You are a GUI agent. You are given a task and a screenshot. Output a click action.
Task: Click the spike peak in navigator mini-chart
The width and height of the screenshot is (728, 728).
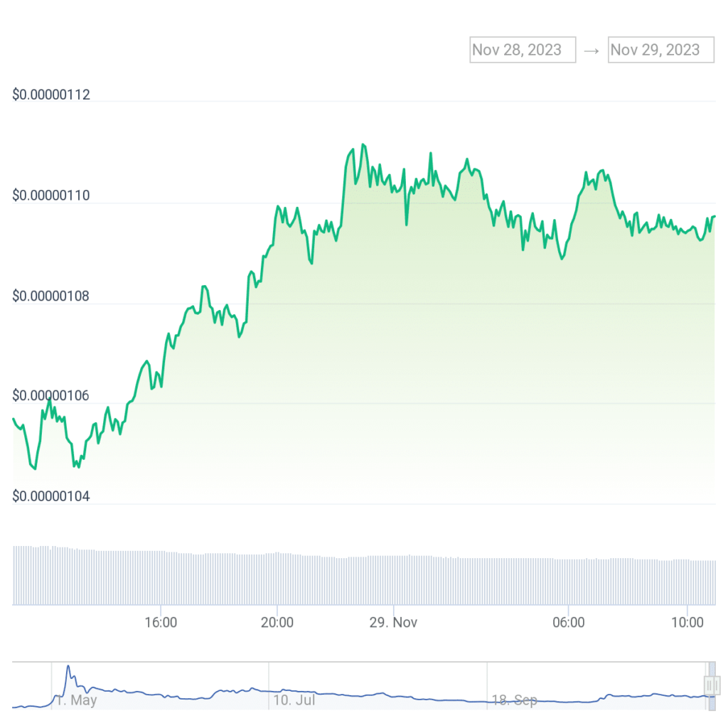pyautogui.click(x=68, y=667)
